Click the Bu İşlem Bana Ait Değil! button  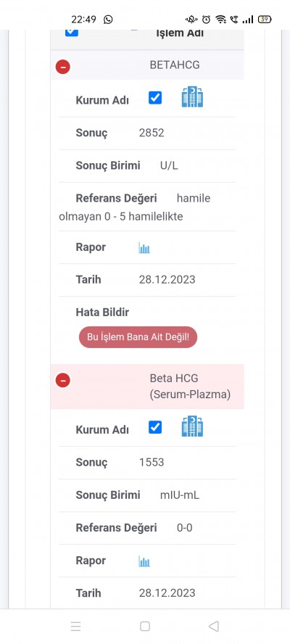138,337
